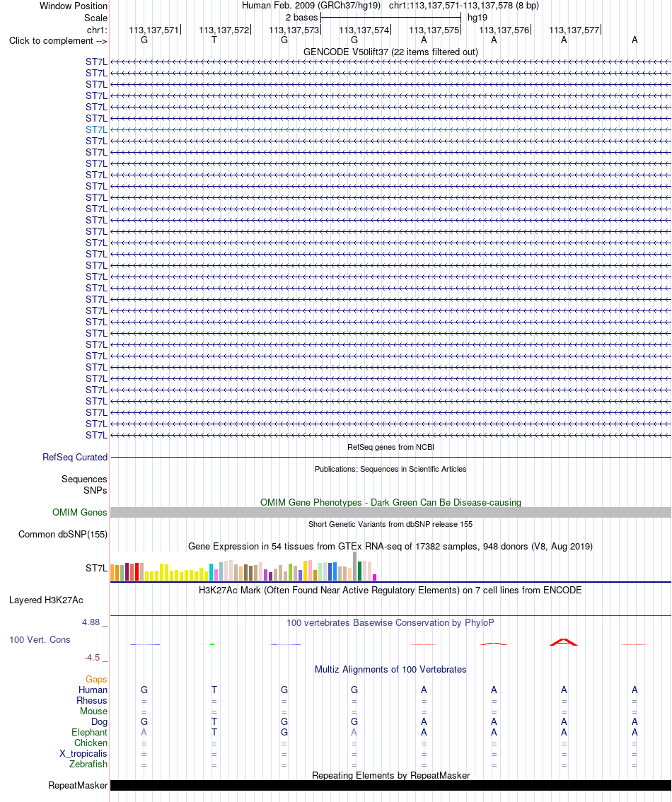Open the '100 vertebrates Basewise Conservation by PhyloP' title

coord(390,623)
